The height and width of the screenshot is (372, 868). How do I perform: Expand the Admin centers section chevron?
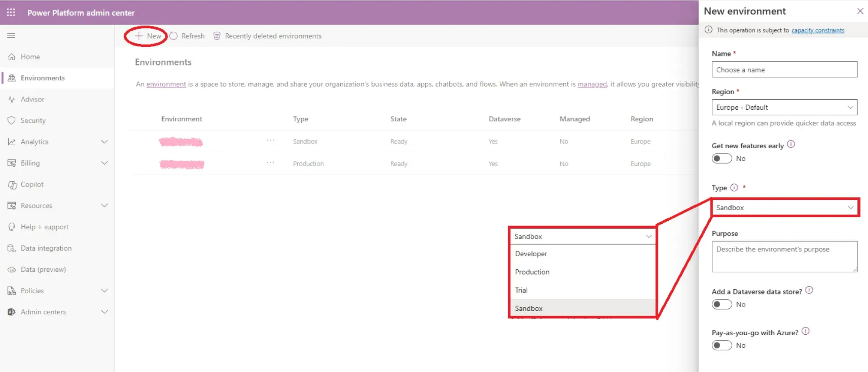104,312
